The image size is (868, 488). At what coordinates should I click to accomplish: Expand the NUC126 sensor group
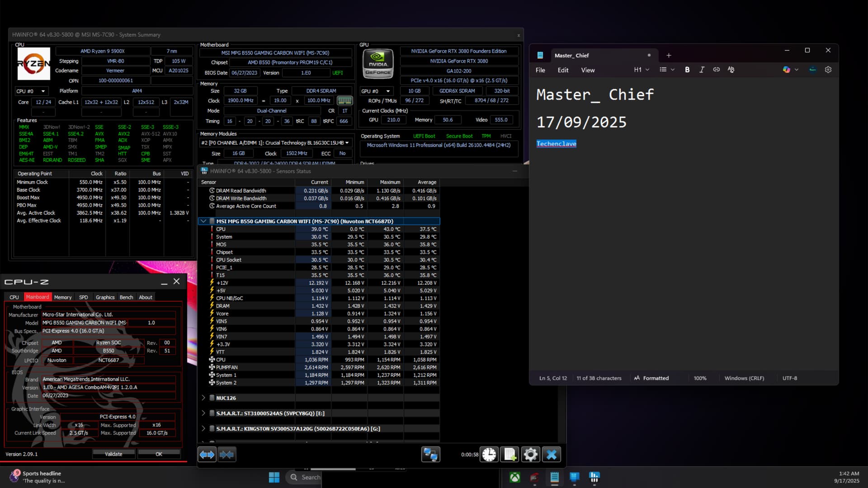point(203,398)
